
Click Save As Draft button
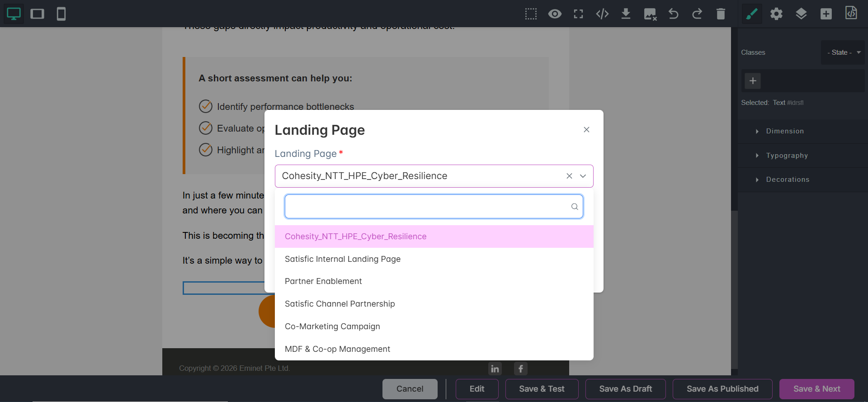[x=626, y=389]
